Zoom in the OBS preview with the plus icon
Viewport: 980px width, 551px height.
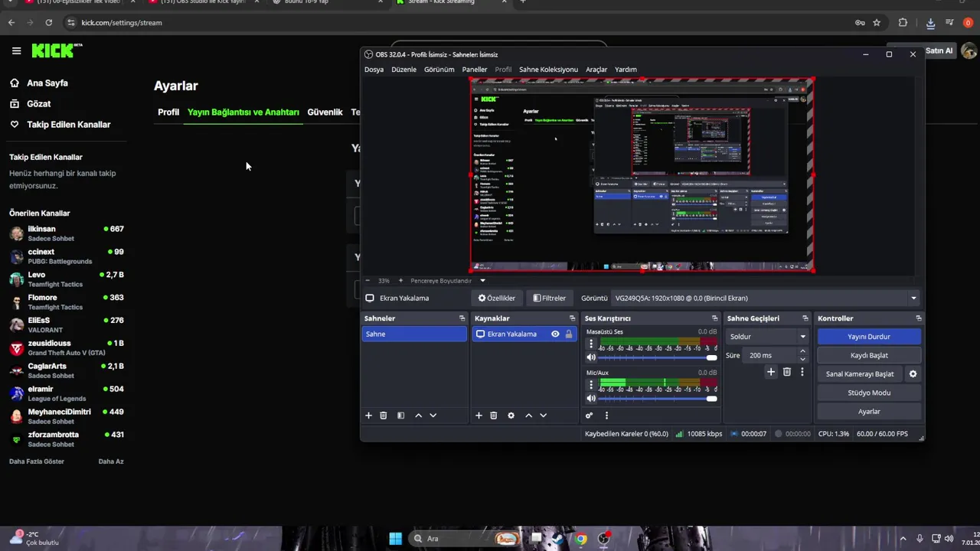coord(400,281)
